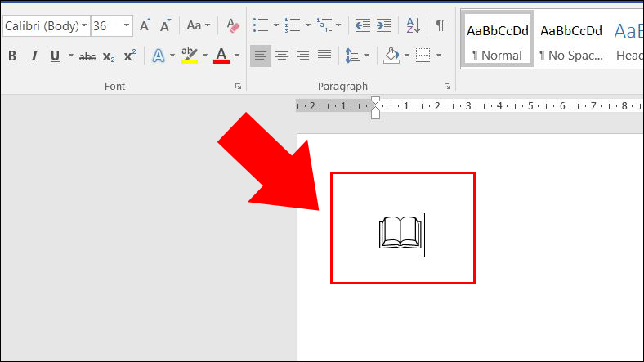
Task: Expand the Line Spacing options dropdown
Action: [x=369, y=56]
